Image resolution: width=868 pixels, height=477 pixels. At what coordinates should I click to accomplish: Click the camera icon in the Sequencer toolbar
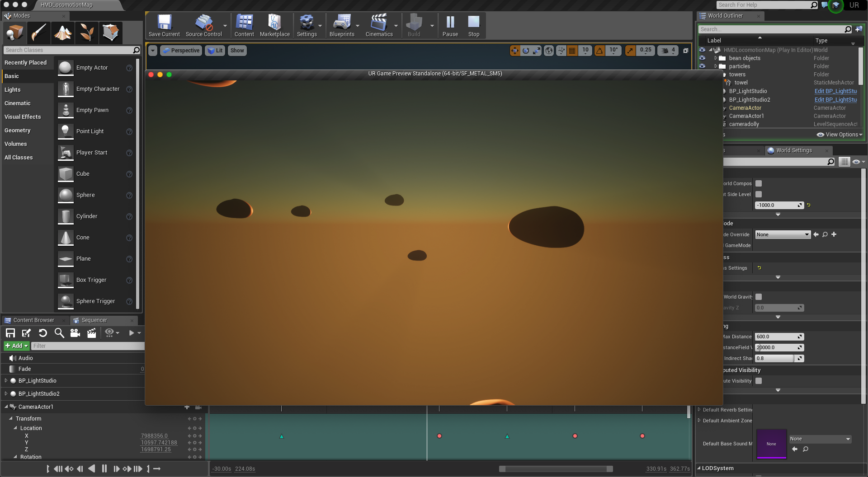coord(75,333)
